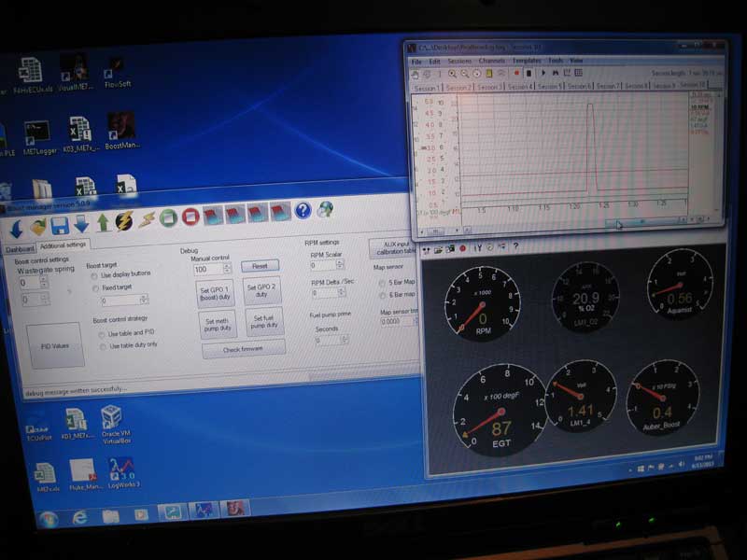Increment the Wastegate spring spinner
Image resolution: width=747 pixels, height=560 pixels.
44,278
